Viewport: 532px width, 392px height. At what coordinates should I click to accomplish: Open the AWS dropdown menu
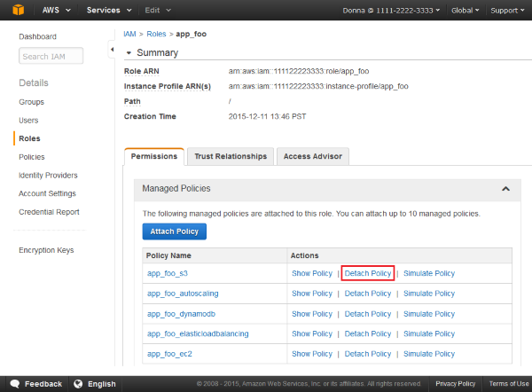coord(57,10)
